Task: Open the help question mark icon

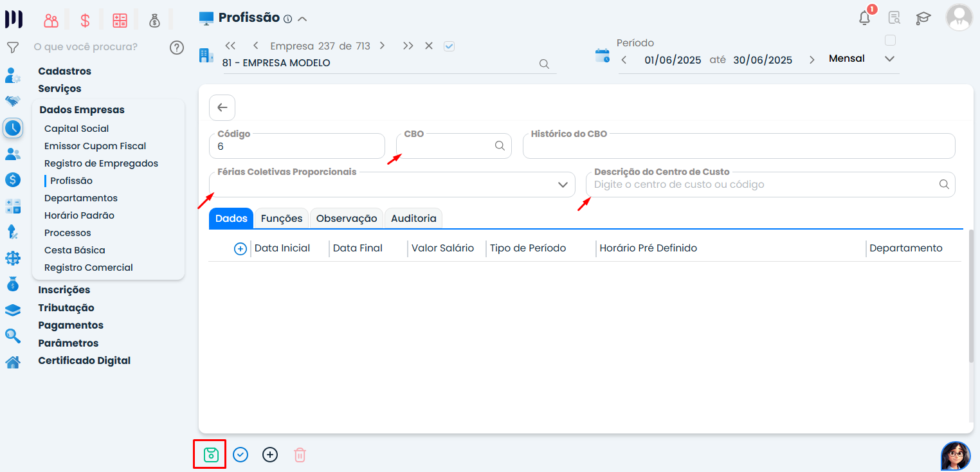Action: point(177,48)
